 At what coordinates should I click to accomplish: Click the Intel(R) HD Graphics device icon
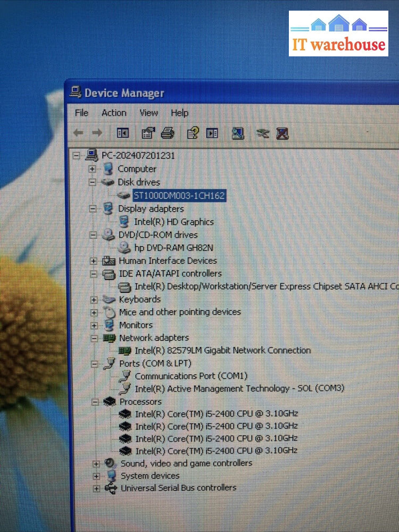(124, 221)
